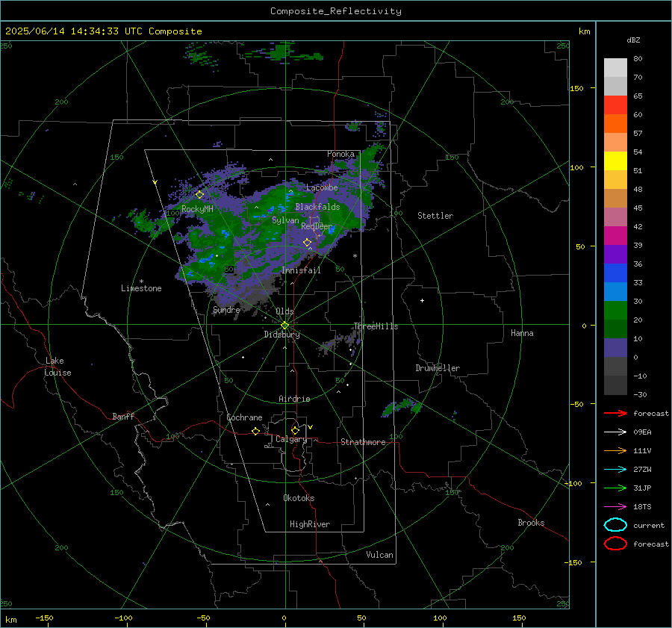Click the Composite_Reflectivity title
The width and height of the screenshot is (672, 628).
[x=335, y=11]
